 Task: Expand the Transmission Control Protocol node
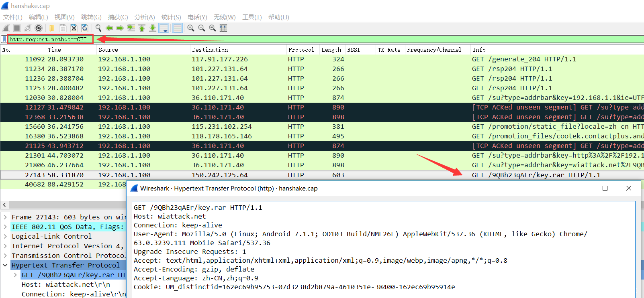[5, 256]
